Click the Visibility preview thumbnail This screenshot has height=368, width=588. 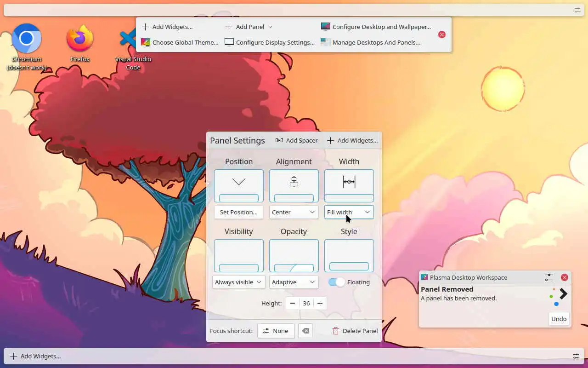click(x=239, y=256)
